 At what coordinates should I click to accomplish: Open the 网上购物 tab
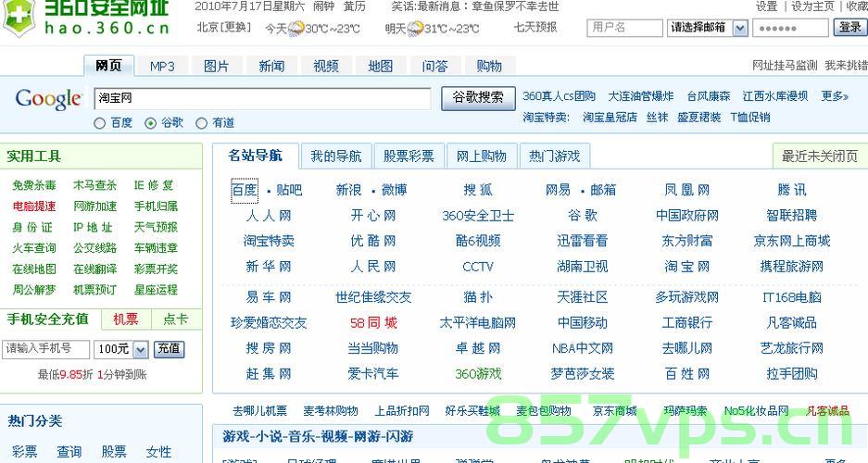tap(482, 156)
